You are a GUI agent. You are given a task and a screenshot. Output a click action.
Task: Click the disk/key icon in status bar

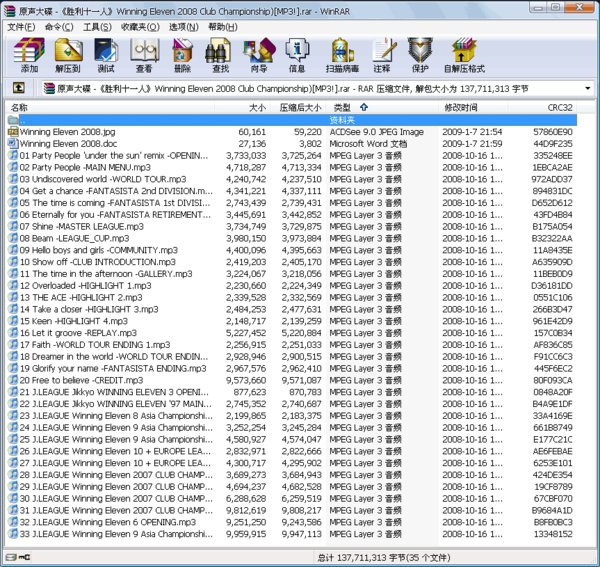[x=18, y=557]
